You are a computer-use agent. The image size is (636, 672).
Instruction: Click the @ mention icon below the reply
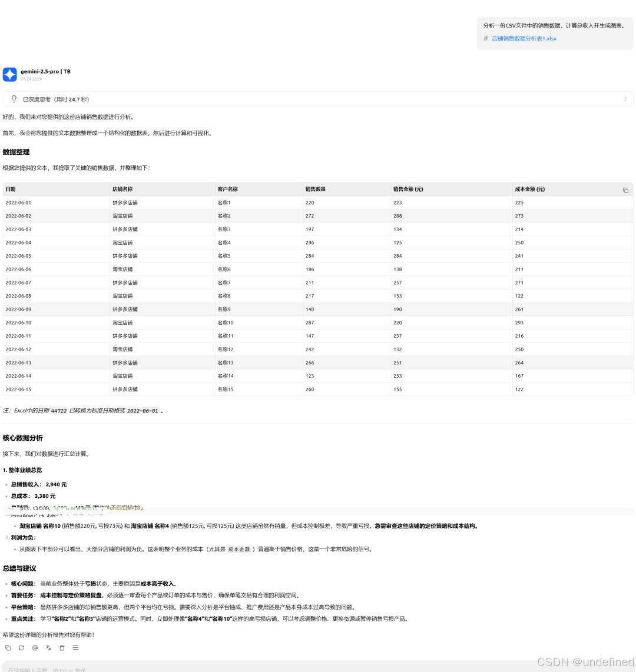[x=35, y=647]
